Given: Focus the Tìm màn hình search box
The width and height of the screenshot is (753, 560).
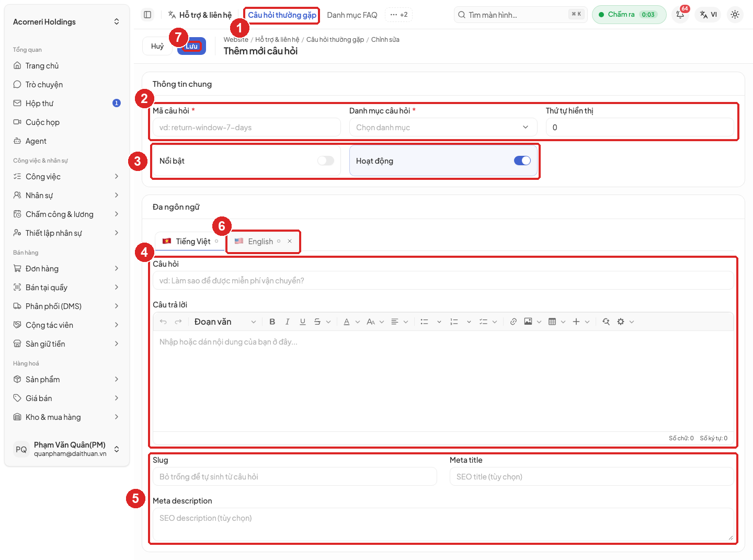Looking at the screenshot, I should [x=520, y=15].
